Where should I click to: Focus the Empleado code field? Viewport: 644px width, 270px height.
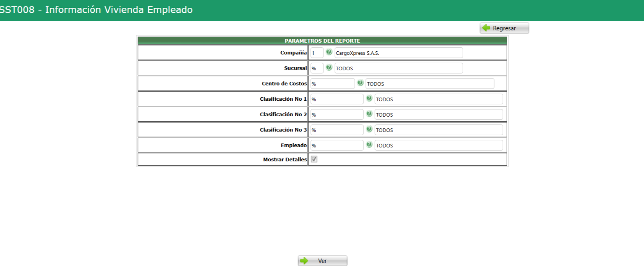click(x=337, y=146)
